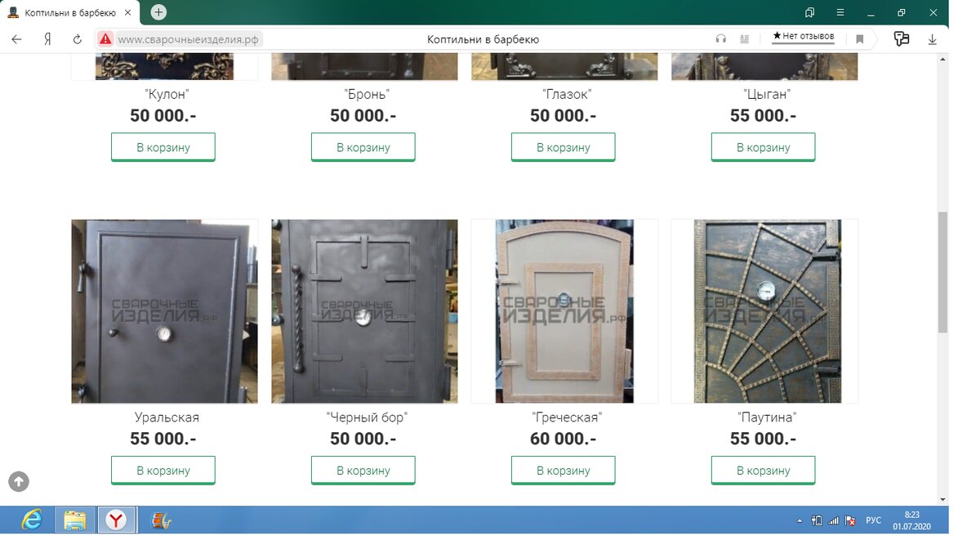980x558 pixels.
Task: Expand hidden system tray icons arrow
Action: (x=800, y=520)
